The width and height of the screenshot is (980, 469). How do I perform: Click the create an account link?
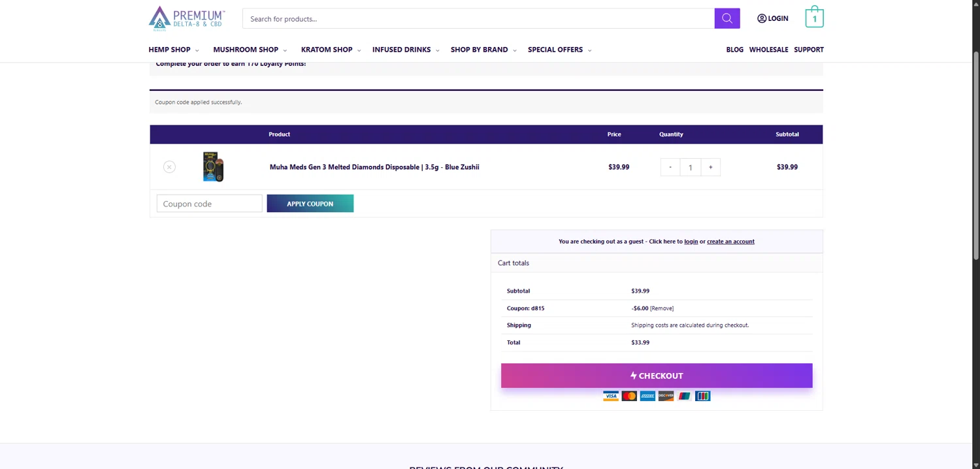coord(730,242)
